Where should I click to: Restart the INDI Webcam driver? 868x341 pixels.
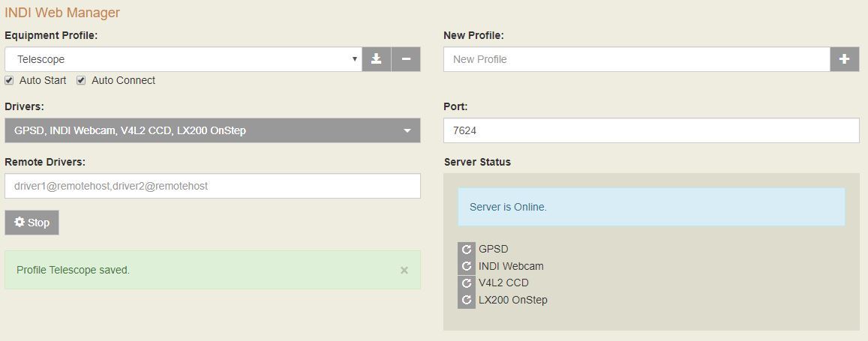[x=467, y=266]
